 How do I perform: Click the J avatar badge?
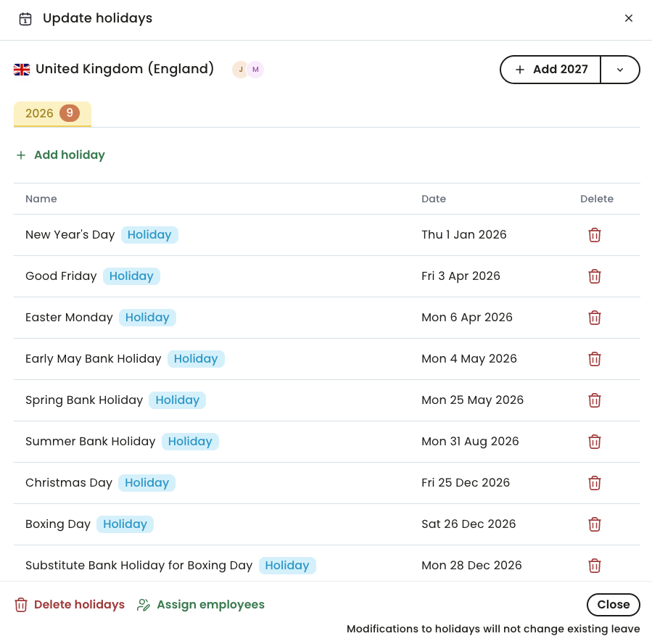[240, 69]
